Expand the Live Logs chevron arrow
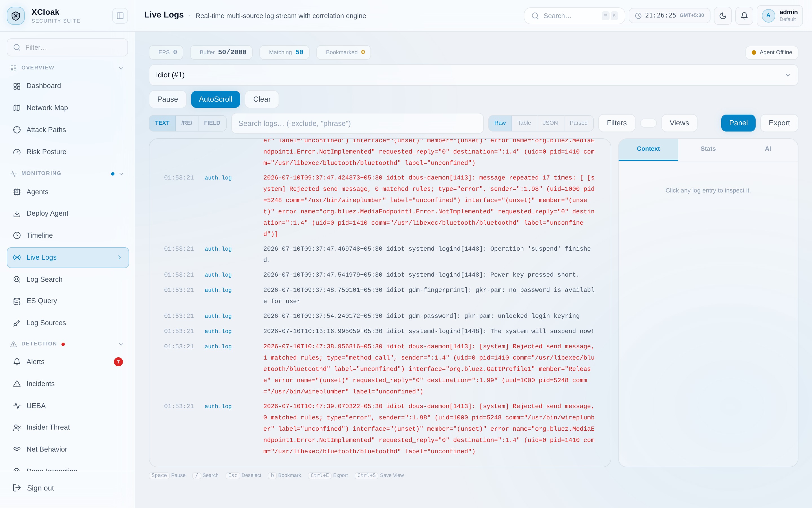The height and width of the screenshot is (508, 812). click(120, 257)
